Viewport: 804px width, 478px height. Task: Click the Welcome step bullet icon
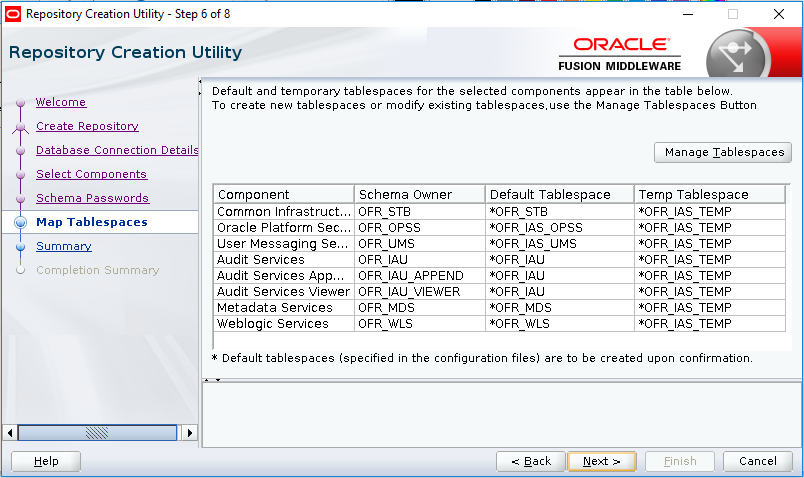pos(20,103)
